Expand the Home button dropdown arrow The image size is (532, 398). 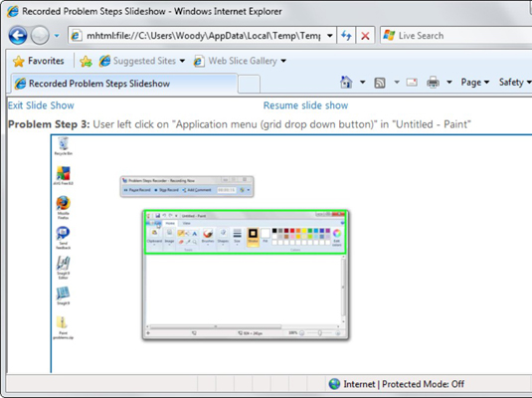coord(362,83)
